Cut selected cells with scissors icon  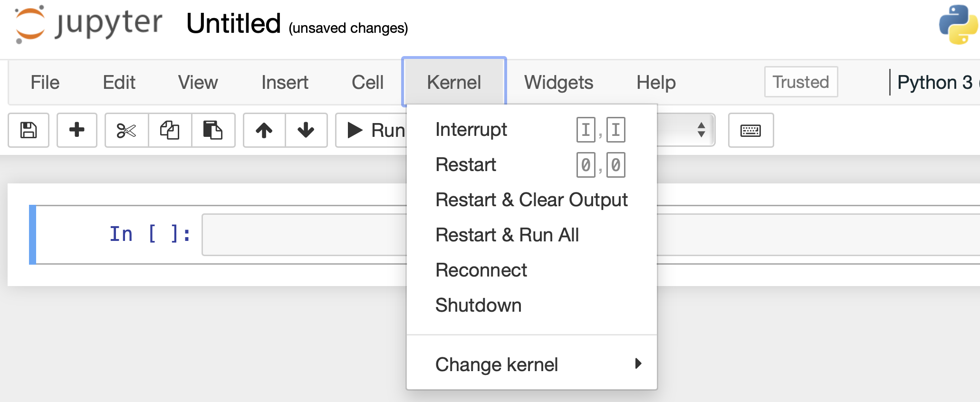click(x=126, y=130)
